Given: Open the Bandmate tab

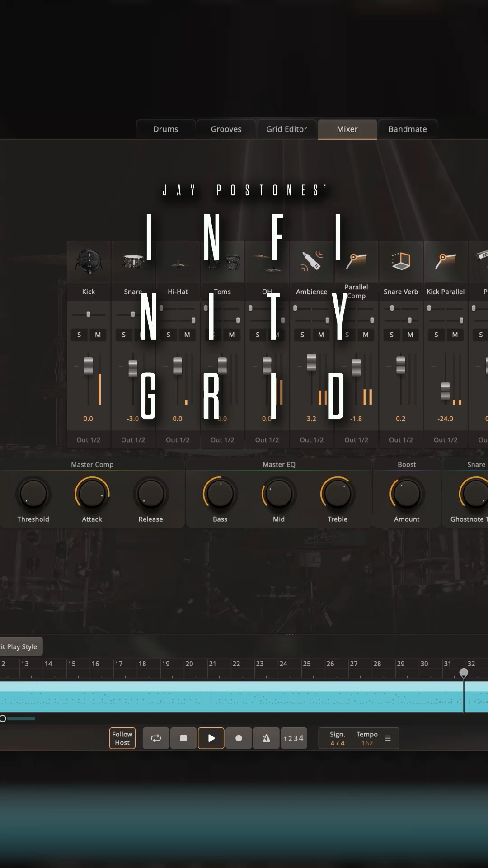Looking at the screenshot, I should [408, 129].
